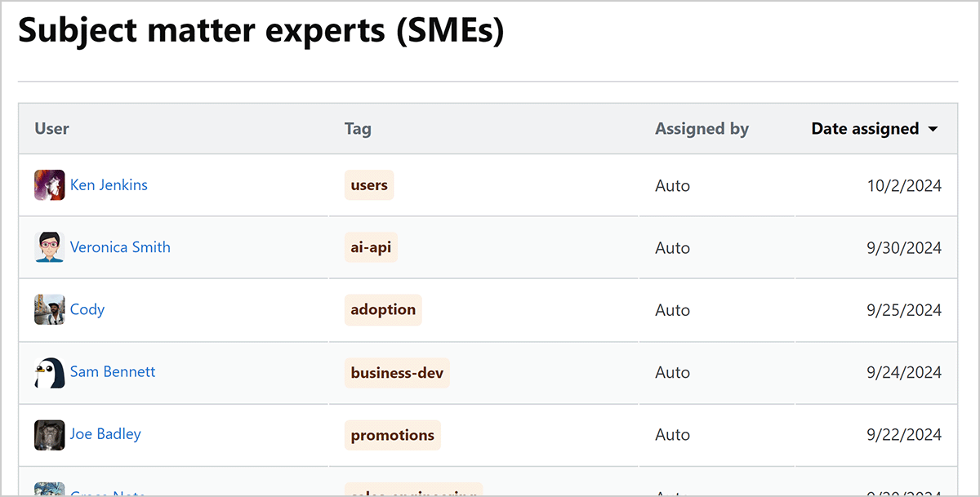Sort by Assigned by column header
The height and width of the screenshot is (497, 980).
point(702,129)
